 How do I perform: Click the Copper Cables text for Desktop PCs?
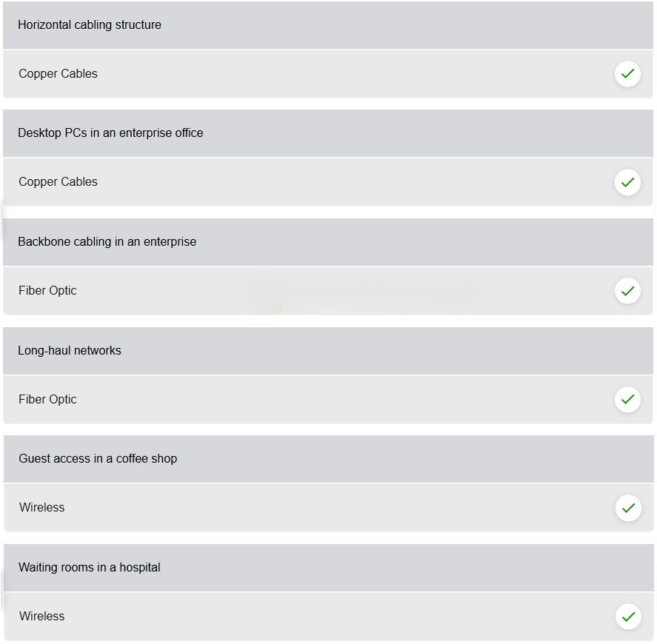[x=58, y=182]
